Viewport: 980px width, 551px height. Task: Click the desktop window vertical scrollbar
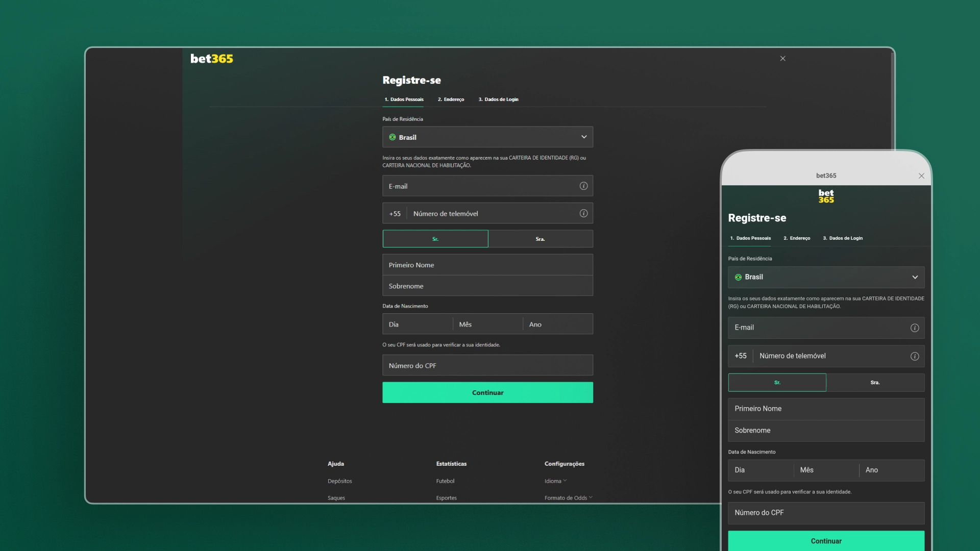[x=892, y=101]
